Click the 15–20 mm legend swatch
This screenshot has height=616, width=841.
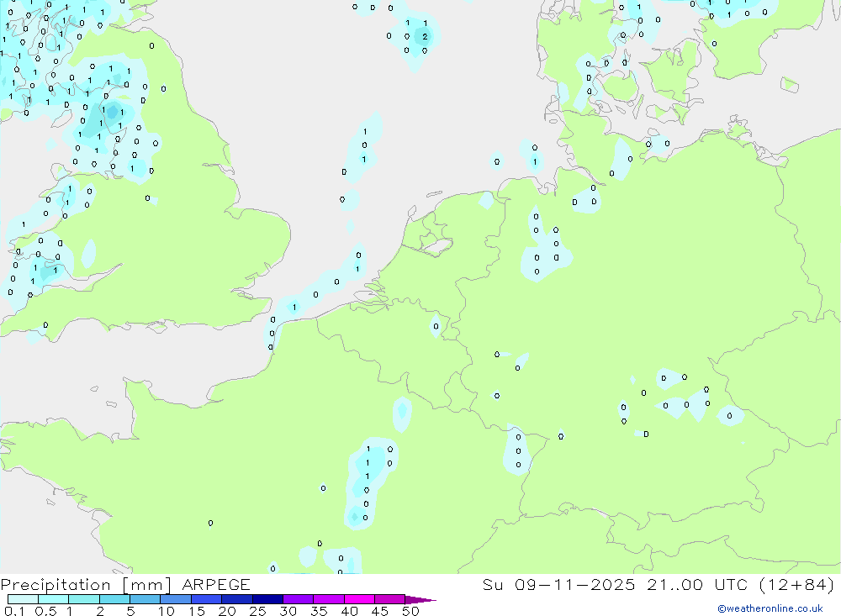click(207, 599)
